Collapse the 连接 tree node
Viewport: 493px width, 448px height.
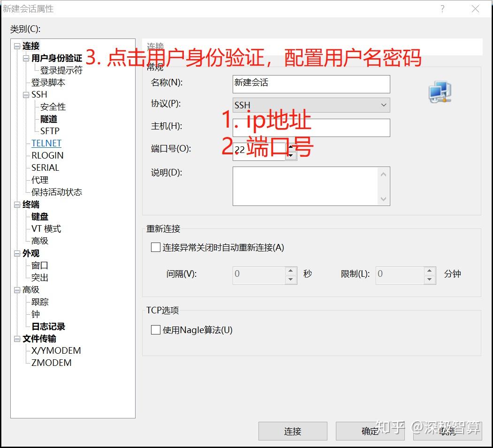(x=17, y=46)
